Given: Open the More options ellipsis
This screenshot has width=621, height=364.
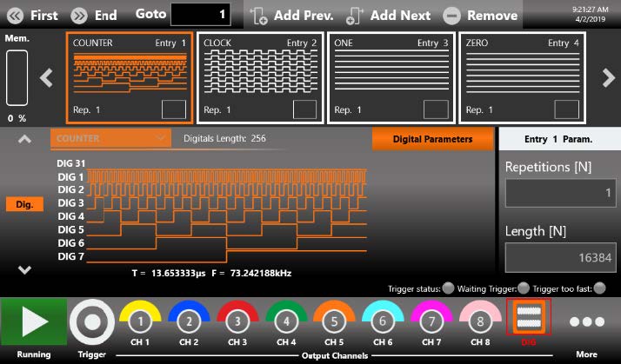Looking at the screenshot, I should click(x=587, y=321).
